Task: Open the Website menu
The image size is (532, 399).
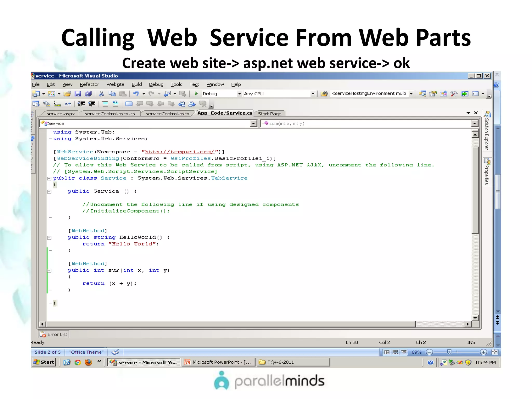Action: pyautogui.click(x=115, y=84)
